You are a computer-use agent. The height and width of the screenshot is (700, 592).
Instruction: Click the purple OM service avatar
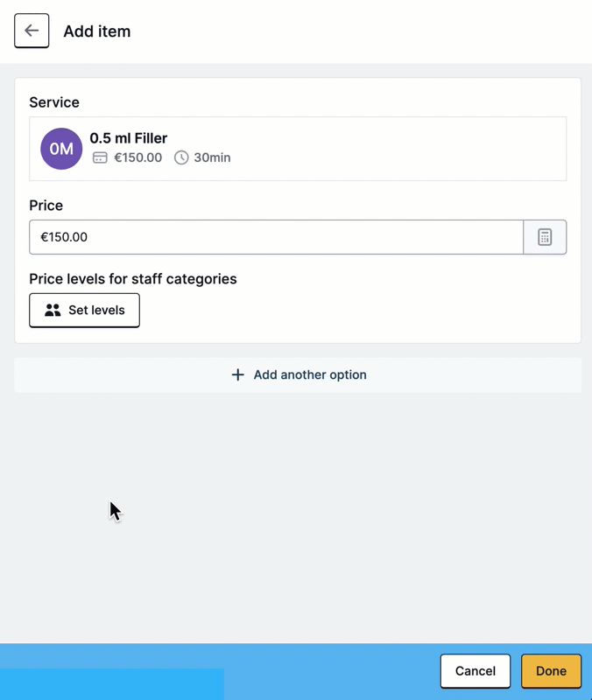[x=61, y=149]
